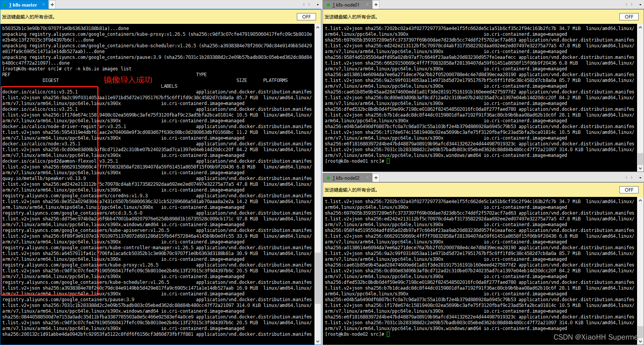Screen dimensions: 644x345
Task: Click scroll-up arrow of k8s-node02 terminal
Action: tap(640, 201)
